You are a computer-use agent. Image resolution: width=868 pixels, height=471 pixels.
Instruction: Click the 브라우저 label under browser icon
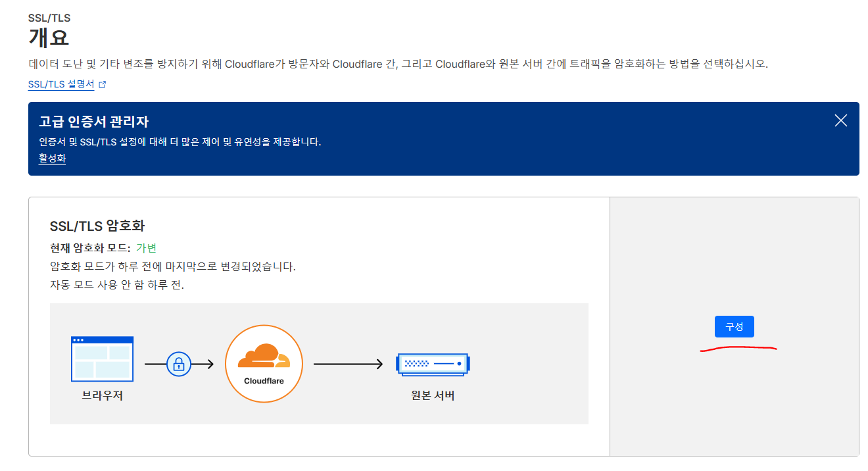102,396
